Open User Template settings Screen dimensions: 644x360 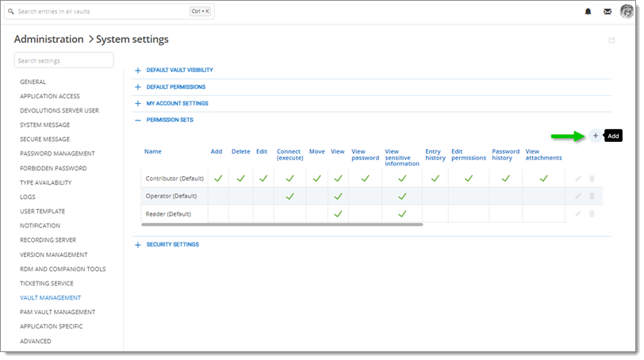pos(42,212)
